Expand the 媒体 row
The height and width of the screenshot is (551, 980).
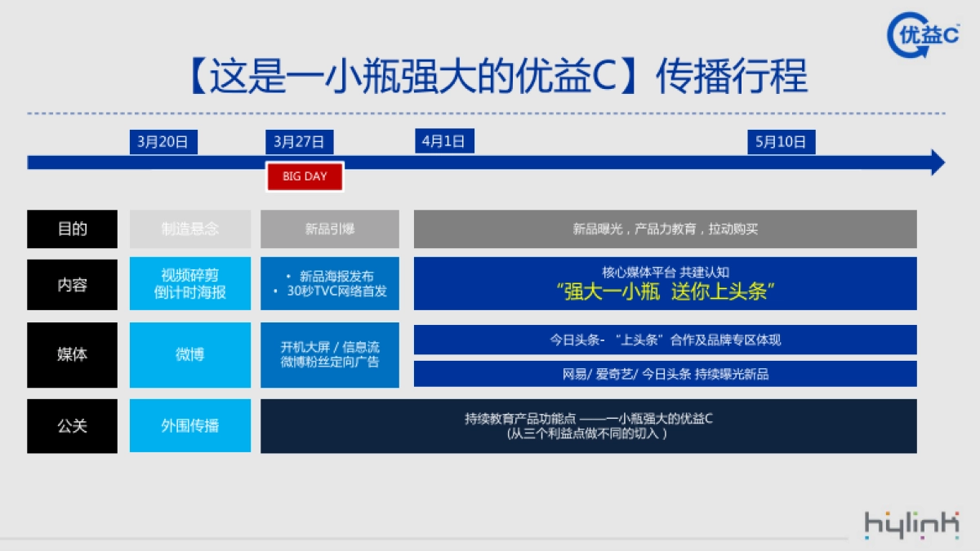point(72,354)
